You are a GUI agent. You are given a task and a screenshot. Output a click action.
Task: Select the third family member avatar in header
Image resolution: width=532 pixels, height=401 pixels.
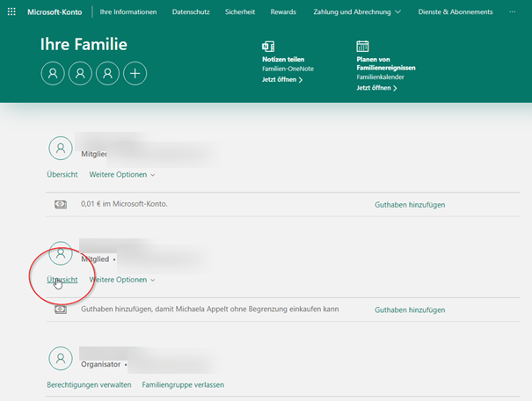tap(108, 73)
